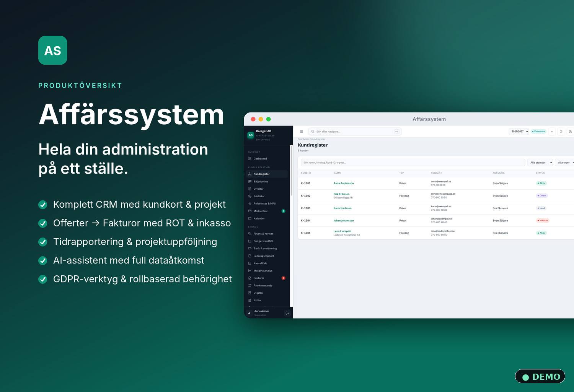Go to Bank & avstämning menu item
Viewport: 574px width, 392px height.
267,249
